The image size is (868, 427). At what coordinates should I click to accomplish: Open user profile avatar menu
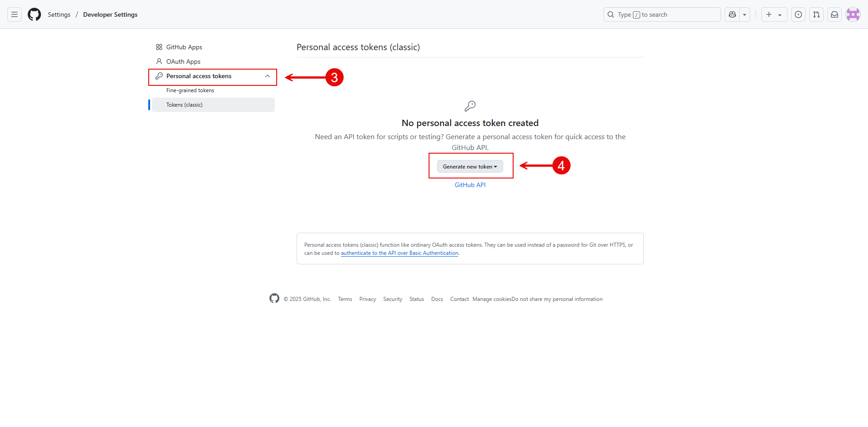[853, 14]
